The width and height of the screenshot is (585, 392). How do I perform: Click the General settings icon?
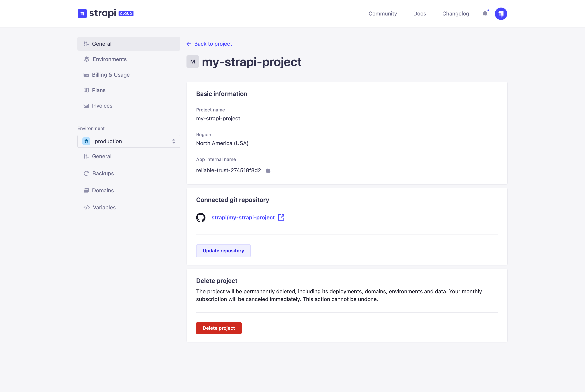(86, 43)
